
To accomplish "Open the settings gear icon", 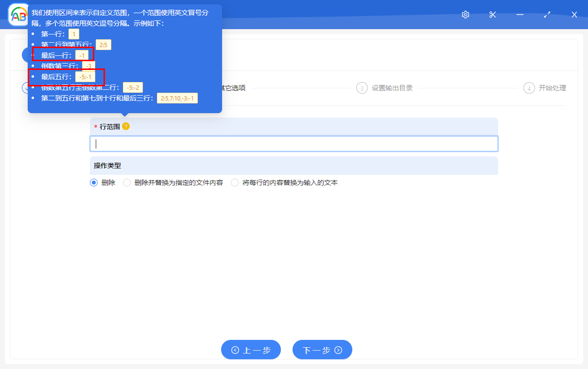I will click(465, 15).
